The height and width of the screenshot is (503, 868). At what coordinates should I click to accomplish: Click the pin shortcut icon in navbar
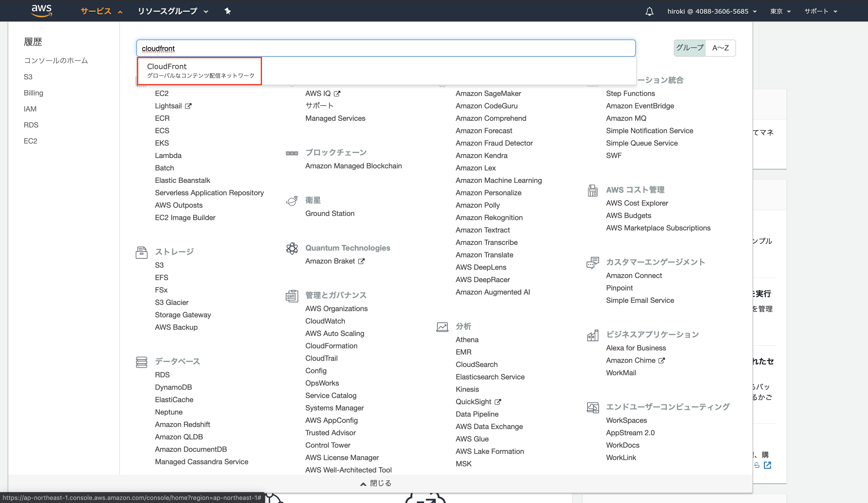(227, 11)
